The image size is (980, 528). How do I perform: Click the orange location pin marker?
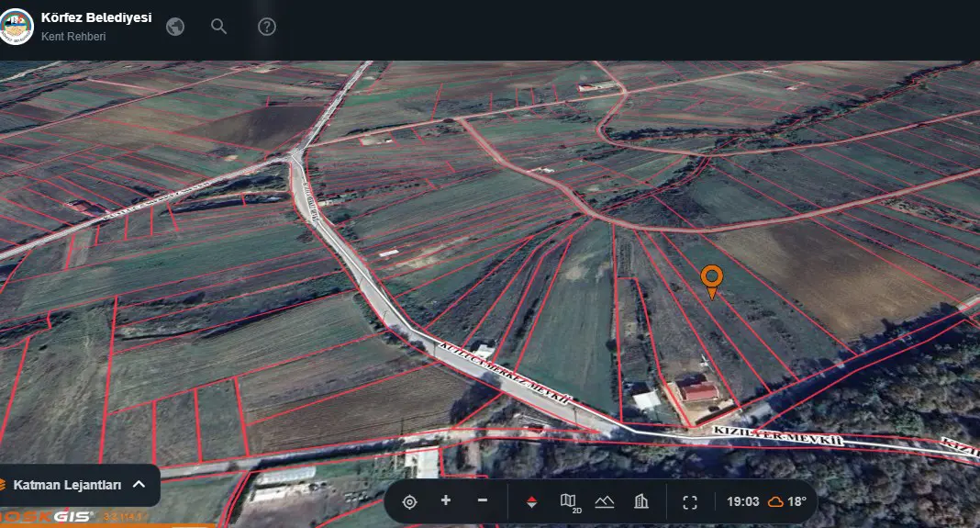(712, 282)
